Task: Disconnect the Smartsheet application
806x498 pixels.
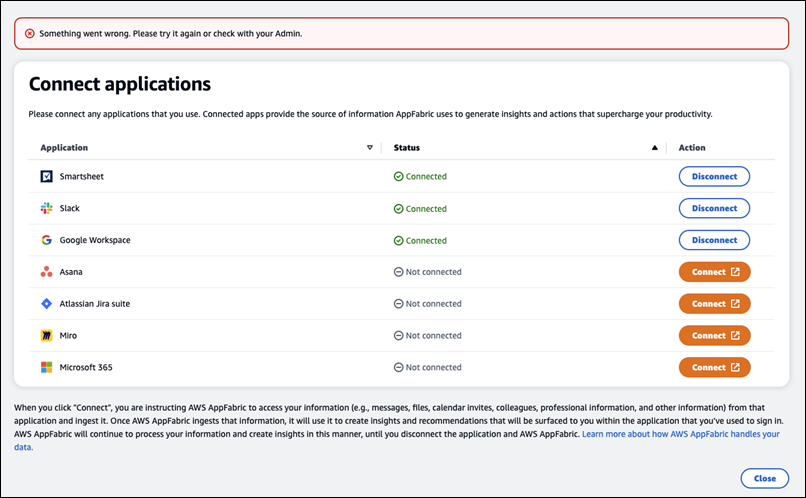Action: [714, 176]
